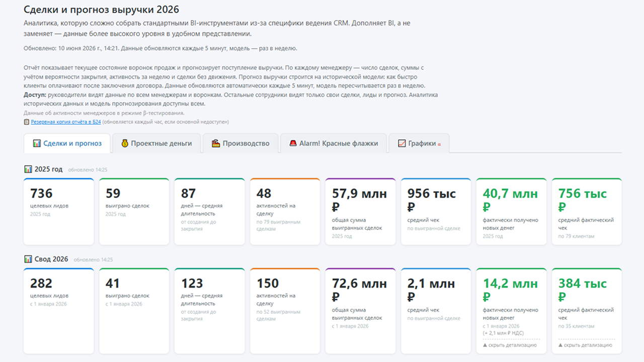Click the chart icon in Сделки и прогноз tab
644x362 pixels.
click(x=37, y=143)
